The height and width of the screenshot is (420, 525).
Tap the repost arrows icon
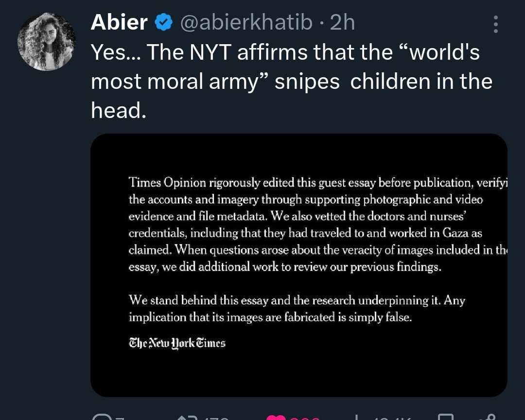pos(186,417)
